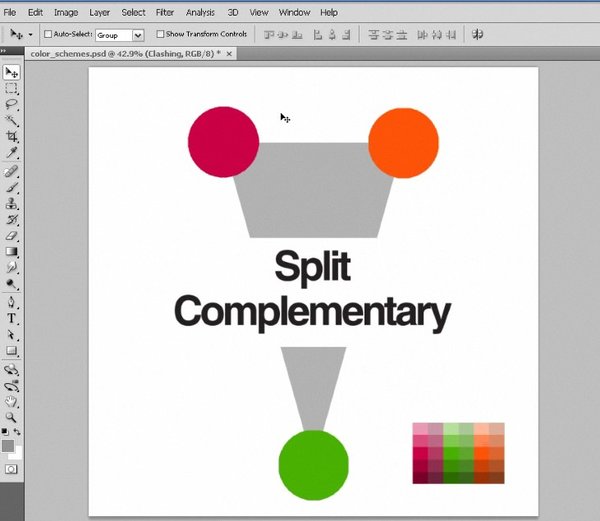
Task: Close the color_schemes.psd tab
Action: pos(229,54)
